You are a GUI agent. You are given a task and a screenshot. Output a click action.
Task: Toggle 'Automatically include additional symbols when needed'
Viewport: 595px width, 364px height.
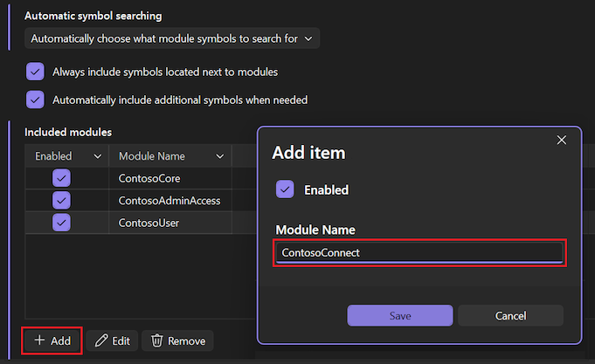click(x=35, y=100)
